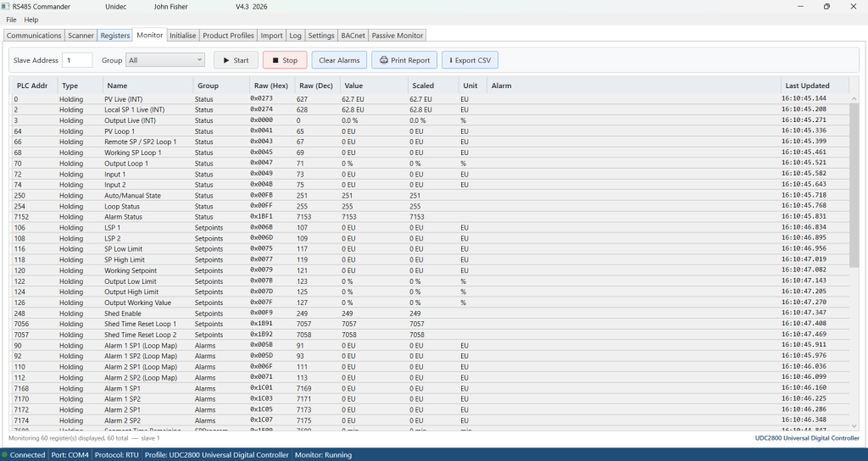This screenshot has width=868, height=461.
Task: Go to the Product Profiles tab
Action: click(228, 36)
